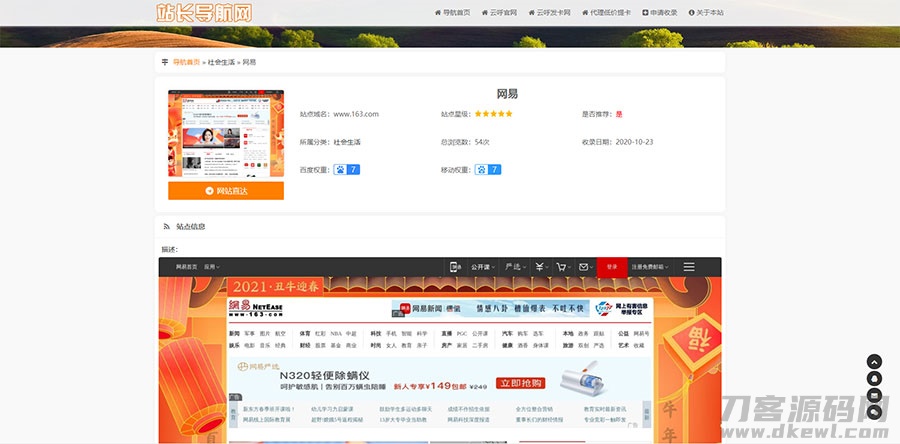Open 关于本站 in the top navigation
The height and width of the screenshot is (444, 900).
click(x=705, y=13)
